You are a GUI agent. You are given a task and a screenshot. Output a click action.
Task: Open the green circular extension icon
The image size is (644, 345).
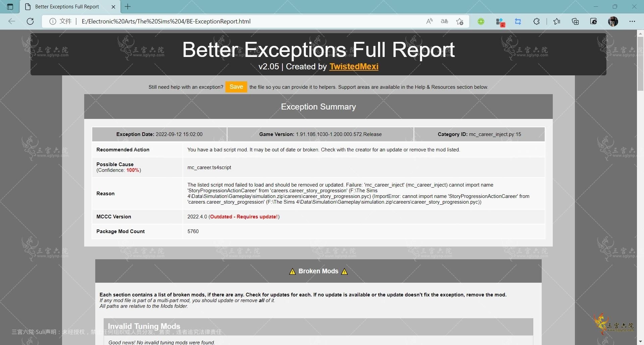(481, 21)
